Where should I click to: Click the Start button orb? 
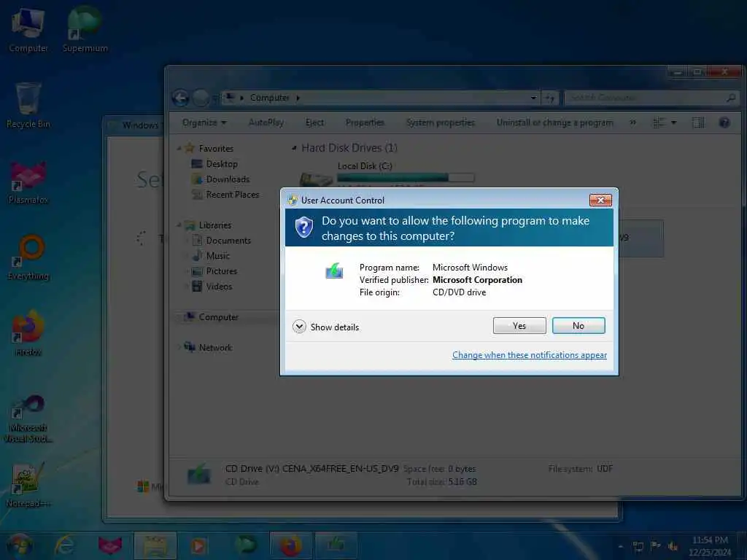[x=20, y=545]
